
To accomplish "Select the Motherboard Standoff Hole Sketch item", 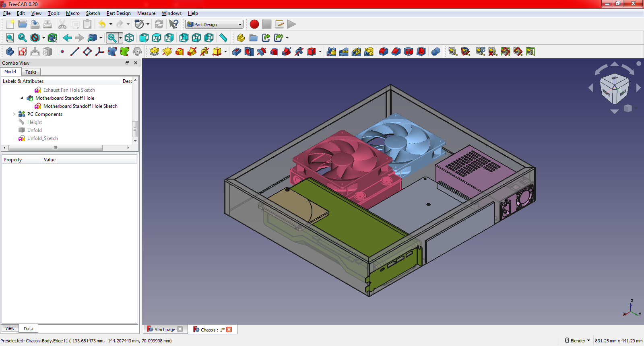I will coord(80,106).
